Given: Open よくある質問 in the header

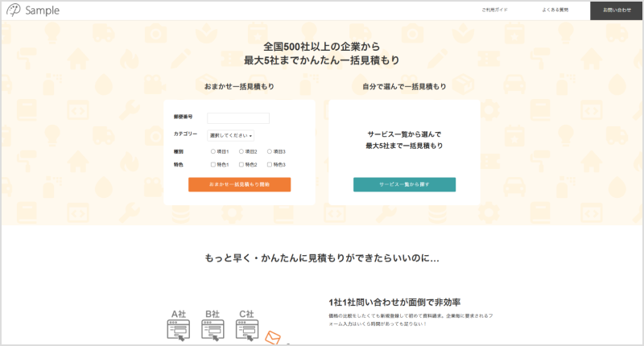Looking at the screenshot, I should [555, 10].
